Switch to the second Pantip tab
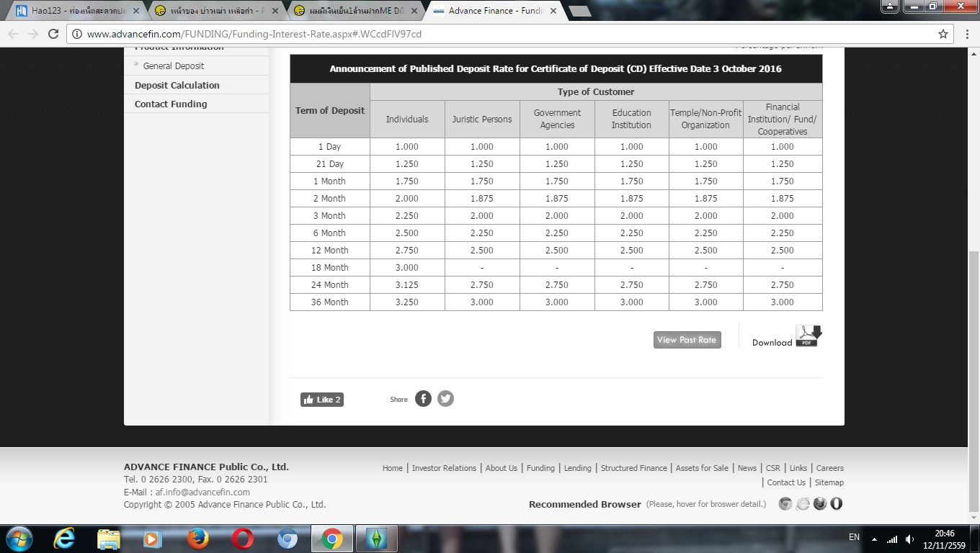 [x=215, y=11]
